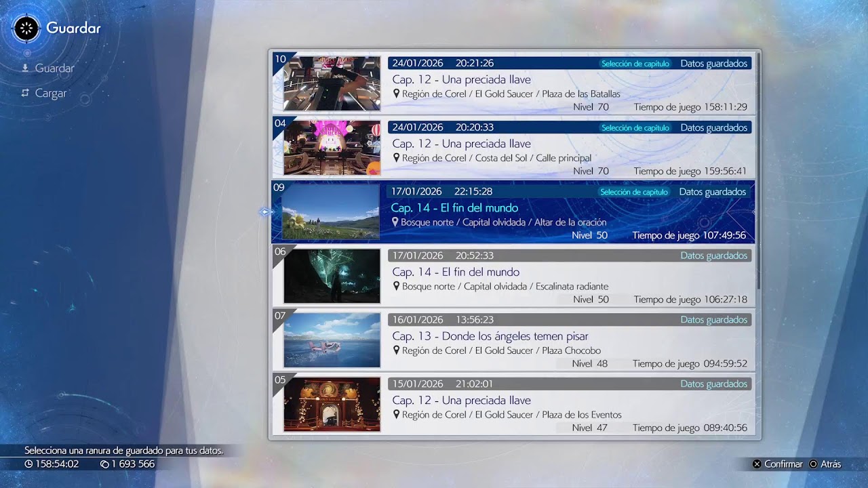Click the clock icon next to 158:54:02
The height and width of the screenshot is (488, 868).
(x=28, y=464)
